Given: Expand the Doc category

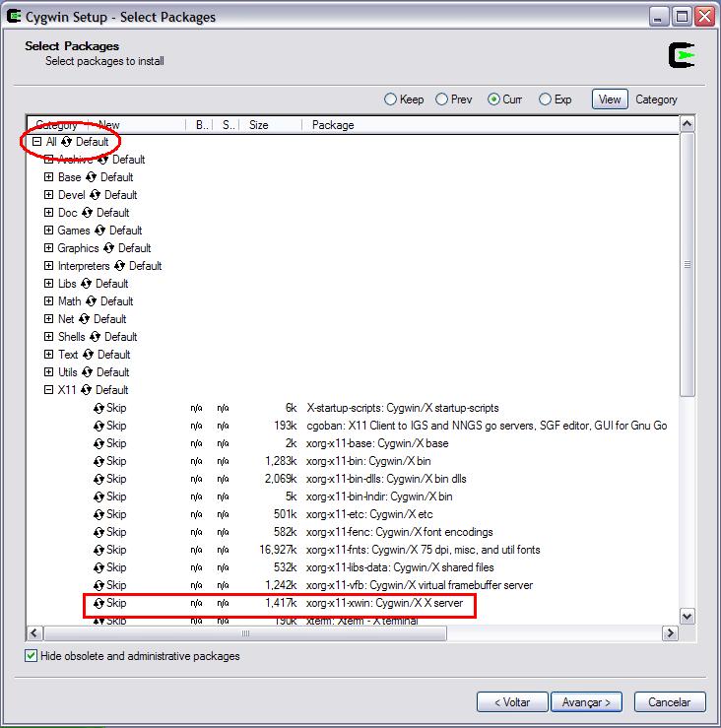Looking at the screenshot, I should (x=48, y=213).
